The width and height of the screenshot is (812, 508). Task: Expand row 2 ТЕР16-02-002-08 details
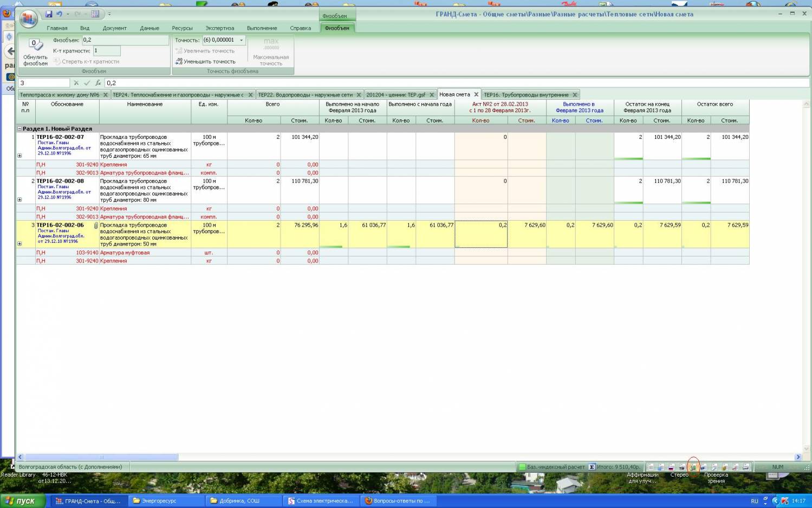coord(20,200)
